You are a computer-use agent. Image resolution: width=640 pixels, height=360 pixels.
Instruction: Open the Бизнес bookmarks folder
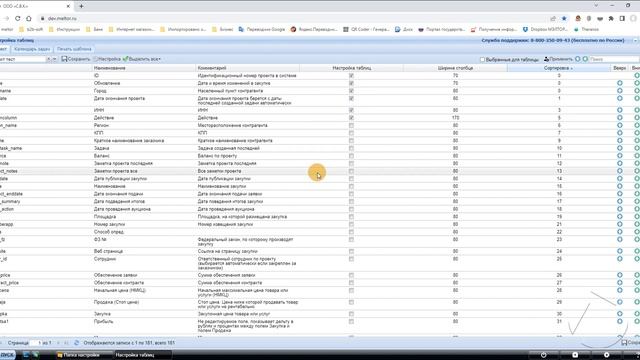tap(222, 29)
